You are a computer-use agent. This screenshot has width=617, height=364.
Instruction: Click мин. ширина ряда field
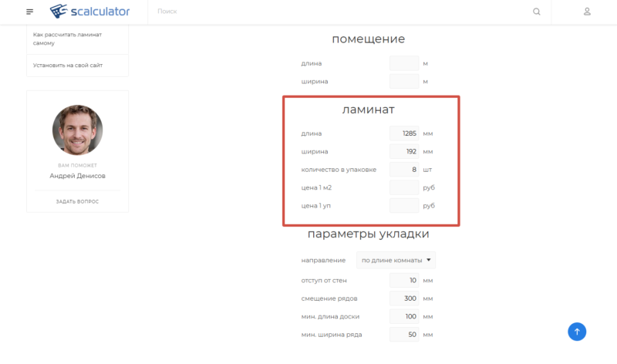(x=404, y=335)
